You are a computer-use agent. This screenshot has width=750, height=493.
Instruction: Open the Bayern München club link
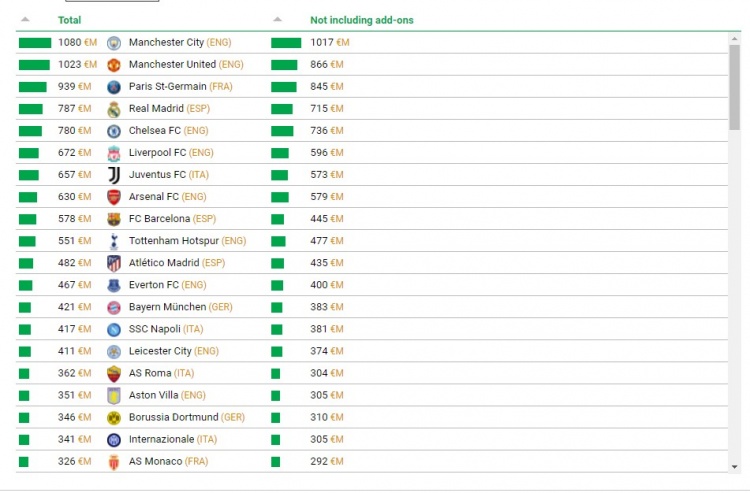point(167,307)
